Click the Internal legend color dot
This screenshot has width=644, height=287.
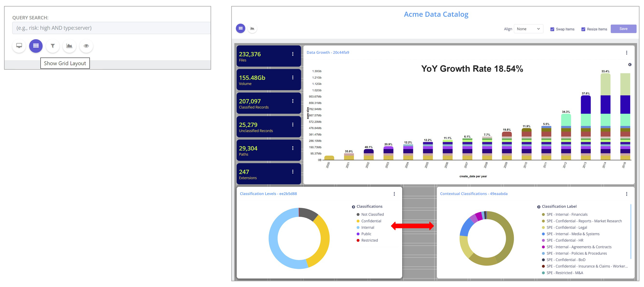tap(358, 228)
